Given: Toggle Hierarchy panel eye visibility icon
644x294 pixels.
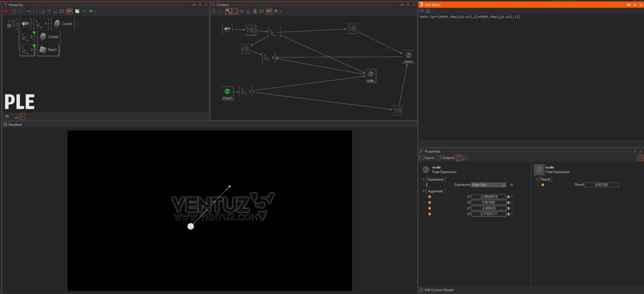Looking at the screenshot, I should coord(194,5).
